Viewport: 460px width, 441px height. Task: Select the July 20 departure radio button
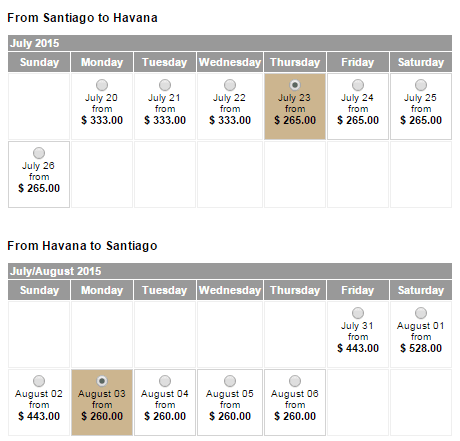(x=102, y=85)
